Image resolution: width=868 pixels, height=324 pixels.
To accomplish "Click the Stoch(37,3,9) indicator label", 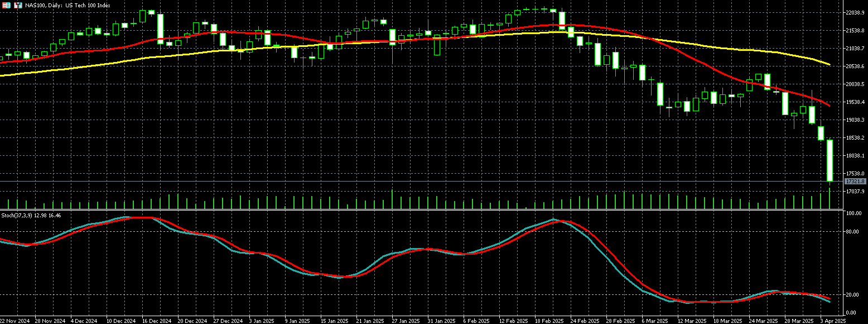I will tap(31, 215).
